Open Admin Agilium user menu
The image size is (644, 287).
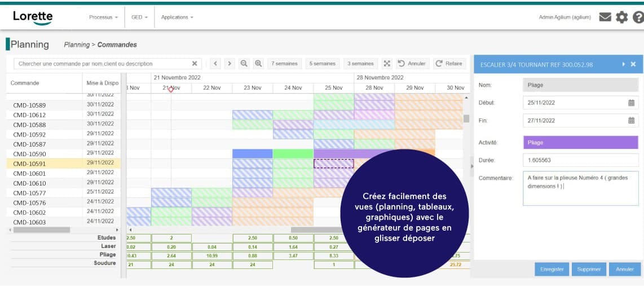[x=564, y=17]
